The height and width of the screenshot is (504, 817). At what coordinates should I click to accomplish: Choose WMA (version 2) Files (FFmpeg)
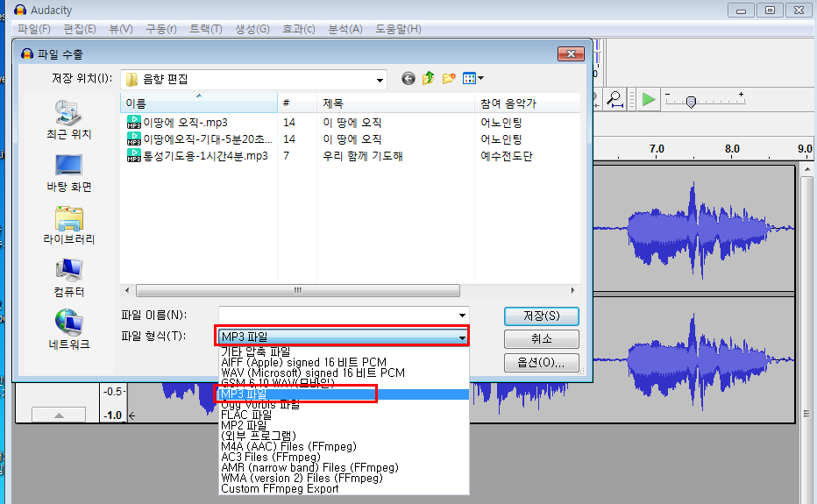coord(344,478)
